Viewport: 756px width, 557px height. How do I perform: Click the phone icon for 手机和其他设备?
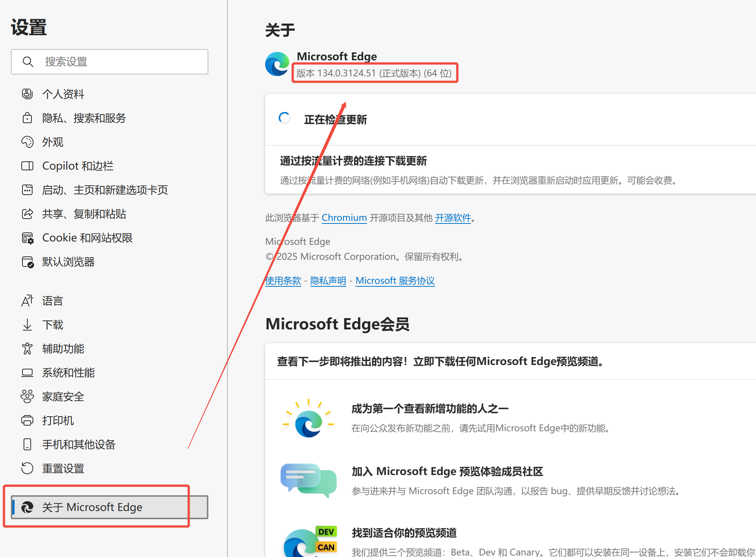tap(27, 444)
